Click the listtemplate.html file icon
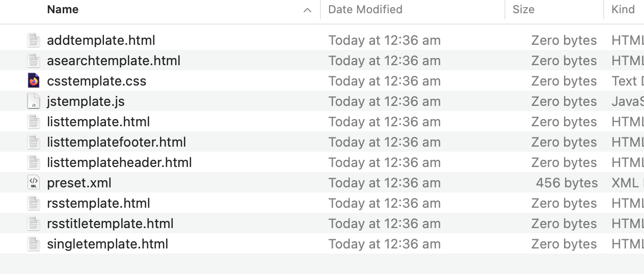 coord(34,122)
